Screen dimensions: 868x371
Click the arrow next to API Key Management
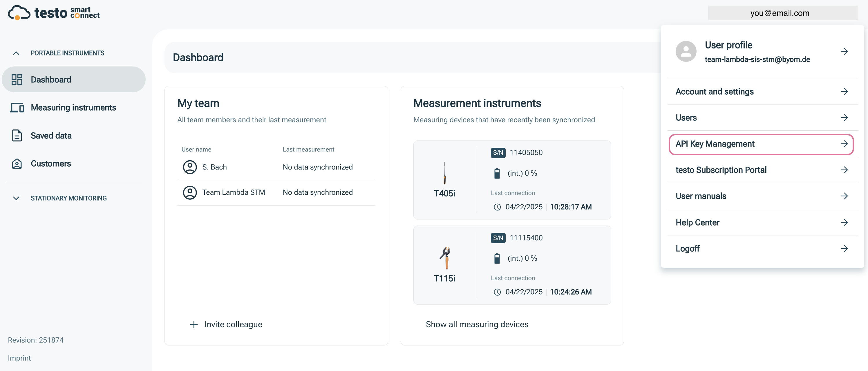[845, 144]
